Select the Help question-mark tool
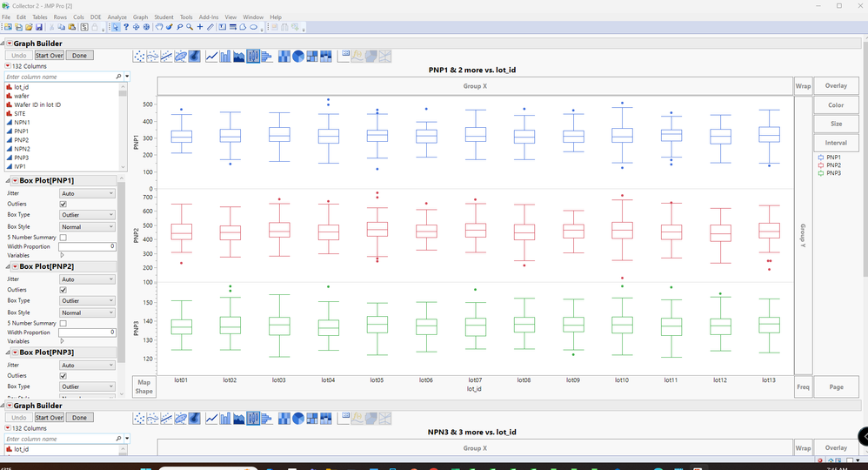Viewport: 868px width, 470px height. [x=126, y=27]
